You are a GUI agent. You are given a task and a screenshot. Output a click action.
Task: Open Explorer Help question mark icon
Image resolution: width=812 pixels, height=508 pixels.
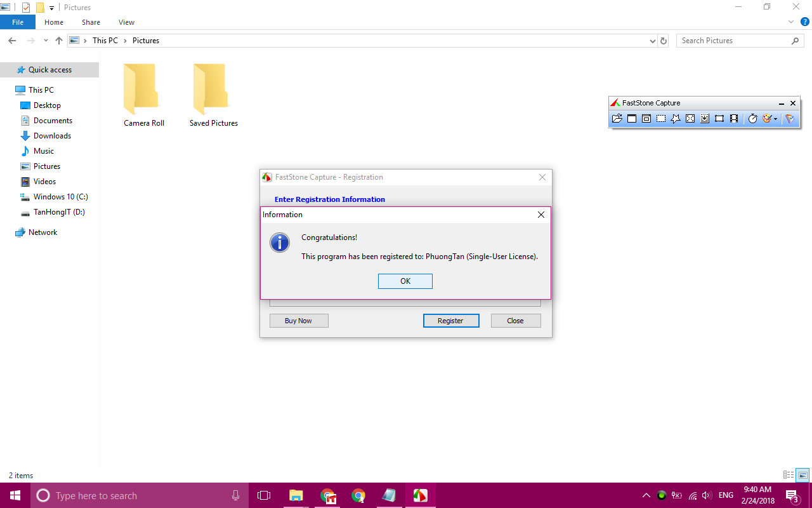point(804,22)
